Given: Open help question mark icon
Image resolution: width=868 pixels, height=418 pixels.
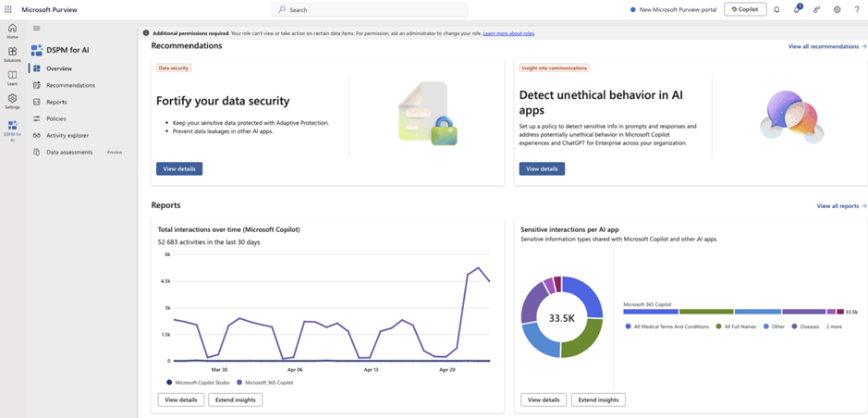Looking at the screenshot, I should (x=856, y=9).
